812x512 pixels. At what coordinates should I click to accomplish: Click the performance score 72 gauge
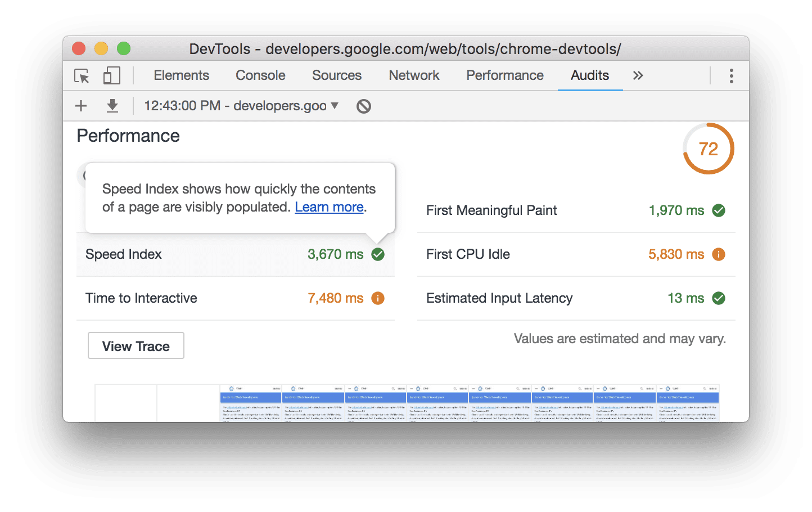[x=708, y=149]
